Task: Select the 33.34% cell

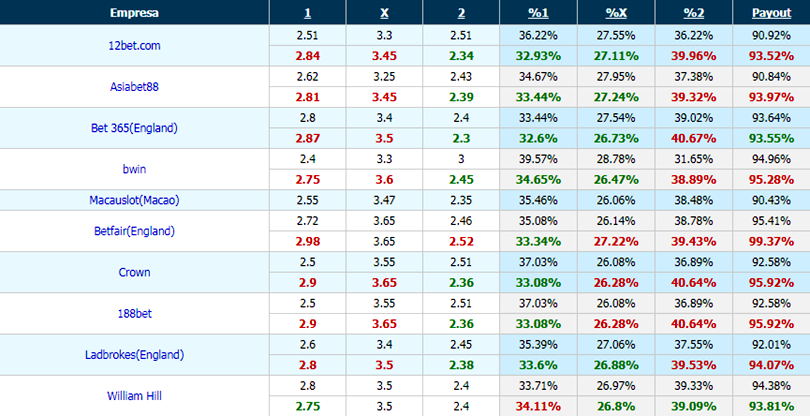Action: (x=538, y=241)
